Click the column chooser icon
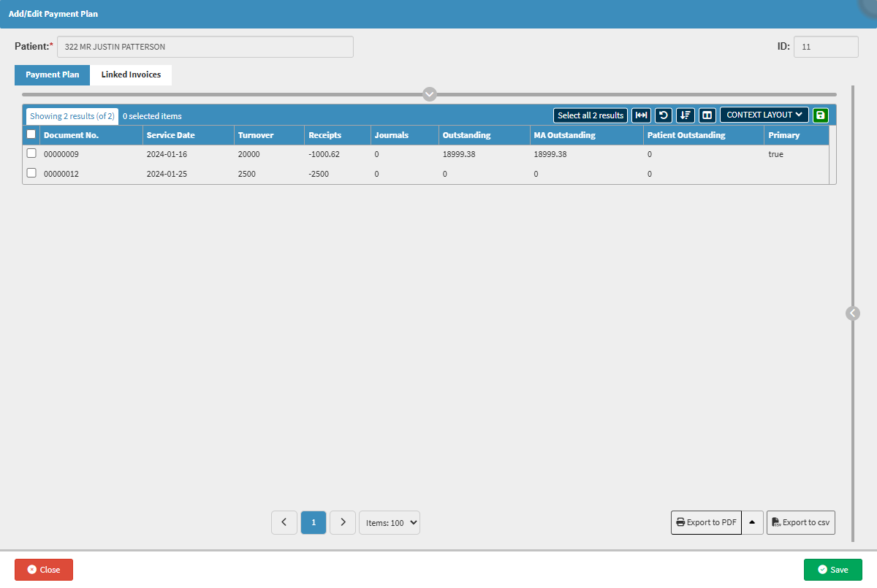Viewport: 877px width, 588px height. click(x=707, y=115)
